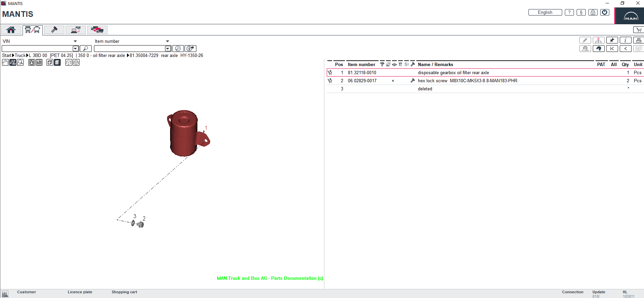
Task: Open legal notice paragraph (§) button
Action: tap(581, 12)
